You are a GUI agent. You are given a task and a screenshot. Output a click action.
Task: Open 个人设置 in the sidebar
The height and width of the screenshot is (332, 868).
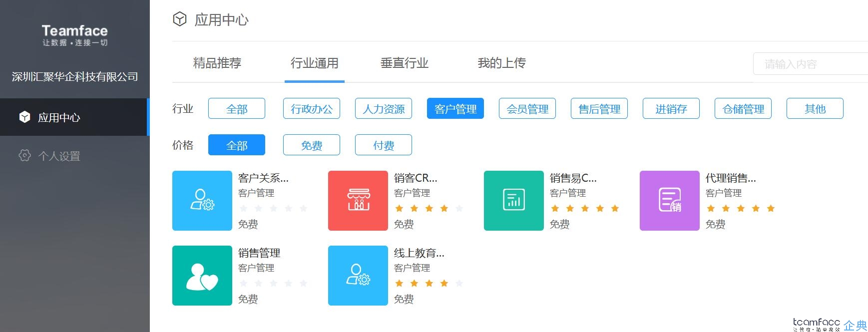75,156
